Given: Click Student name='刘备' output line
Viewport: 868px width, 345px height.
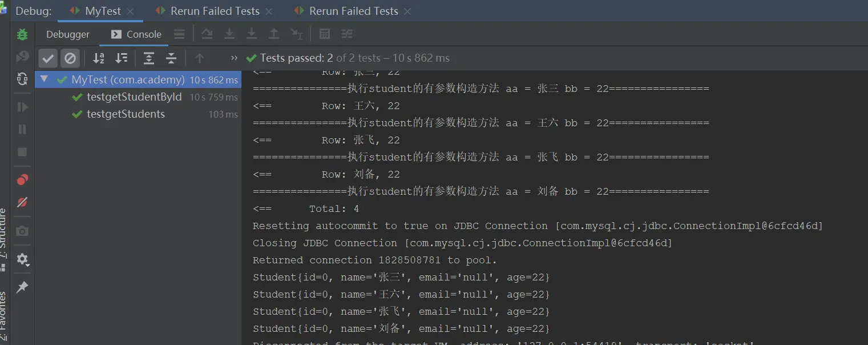Looking at the screenshot, I should [x=401, y=328].
